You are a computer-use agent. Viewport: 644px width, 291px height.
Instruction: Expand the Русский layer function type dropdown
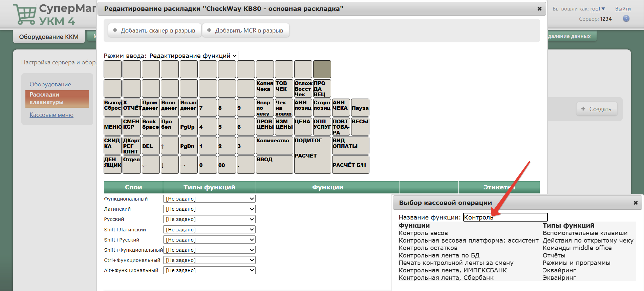(x=209, y=219)
